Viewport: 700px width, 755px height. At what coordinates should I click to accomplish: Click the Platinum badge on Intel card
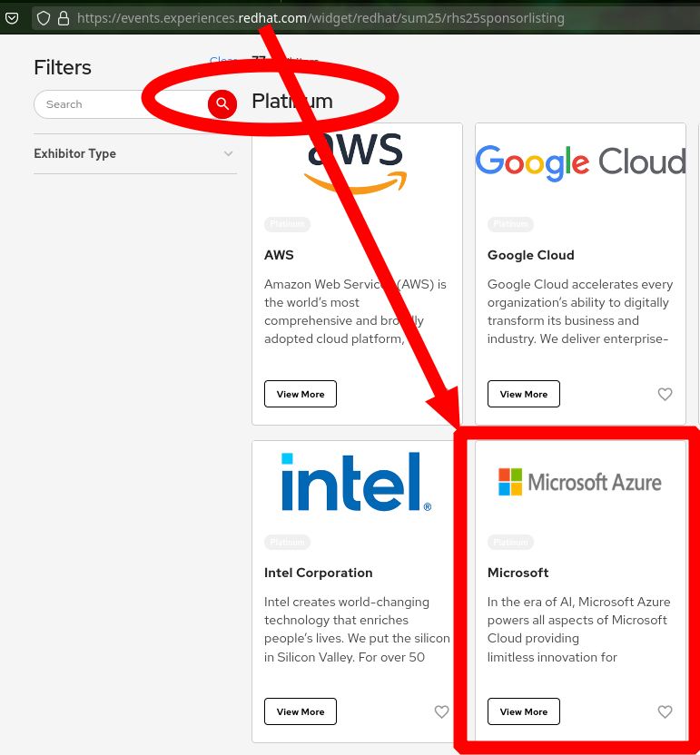point(287,542)
